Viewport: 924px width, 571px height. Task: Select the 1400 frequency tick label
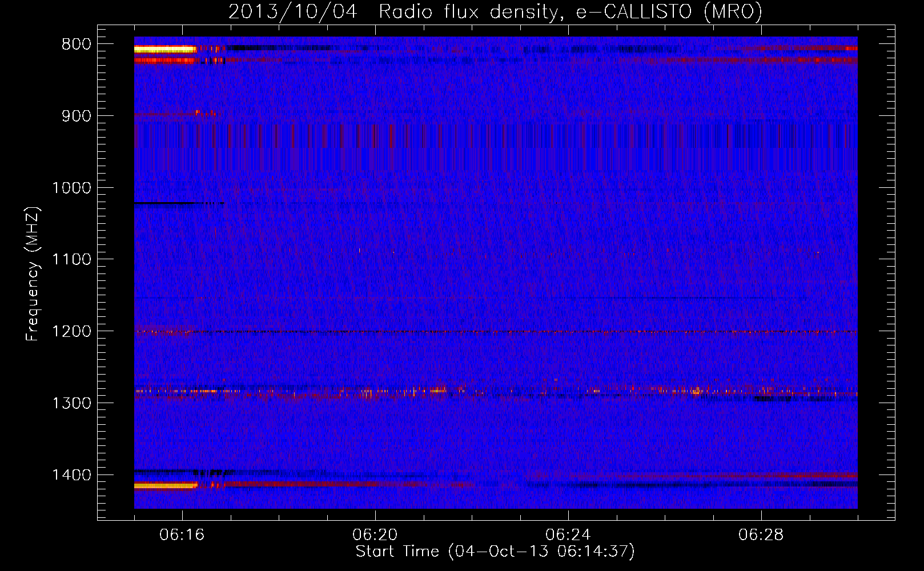[71, 475]
